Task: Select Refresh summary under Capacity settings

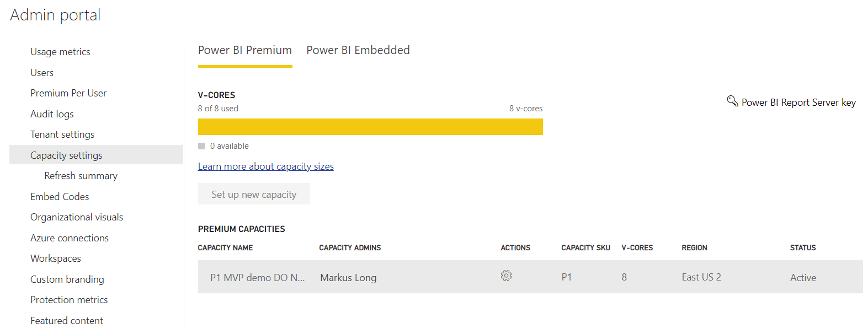Action: (81, 176)
